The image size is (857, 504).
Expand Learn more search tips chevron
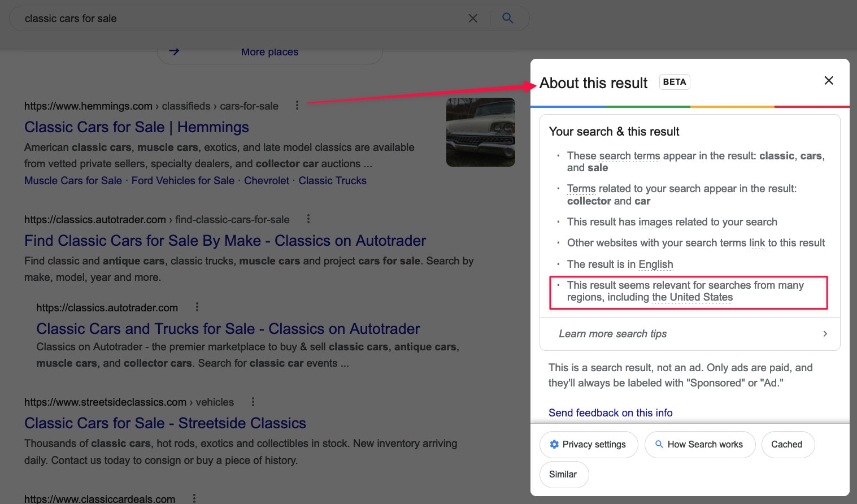pyautogui.click(x=825, y=334)
